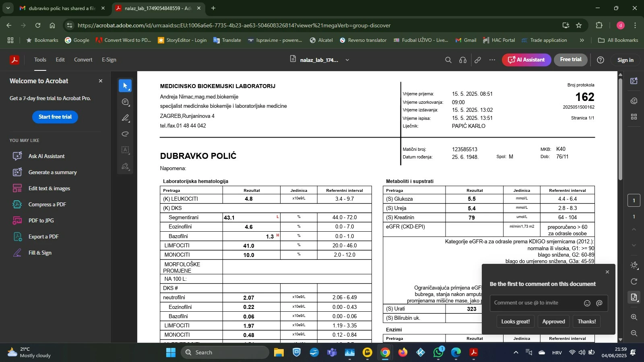644x362 pixels.
Task: Expand the bookmarks overflow chevron
Action: [x=582, y=40]
